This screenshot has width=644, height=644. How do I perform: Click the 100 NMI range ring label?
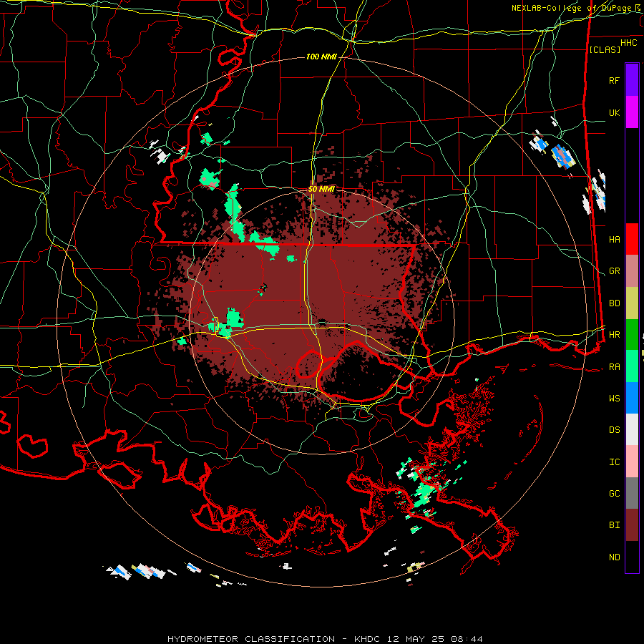pos(321,57)
